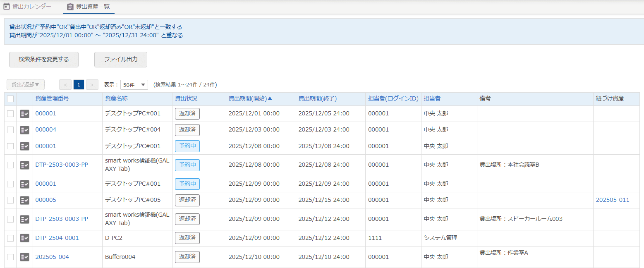644x268 pixels.
Task: Open linked asset 202505-011
Action: 613,200
